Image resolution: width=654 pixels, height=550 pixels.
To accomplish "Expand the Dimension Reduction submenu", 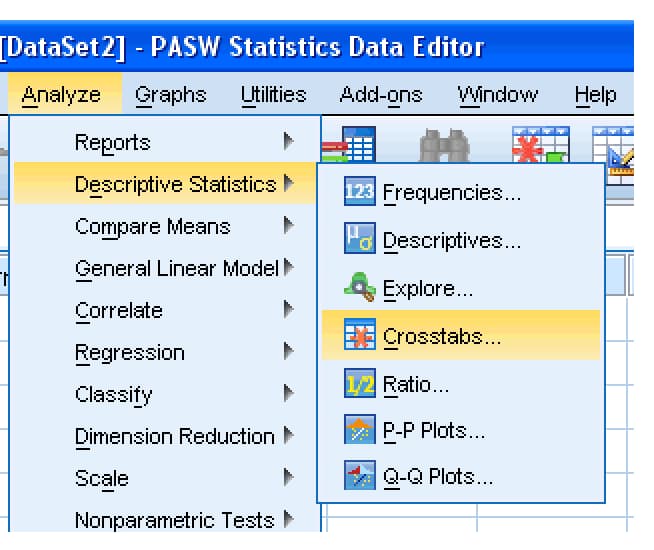I will (164, 436).
